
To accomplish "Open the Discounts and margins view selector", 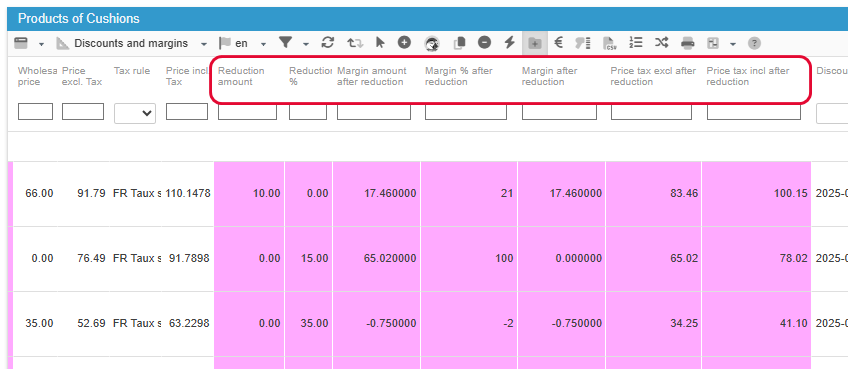I will [131, 43].
